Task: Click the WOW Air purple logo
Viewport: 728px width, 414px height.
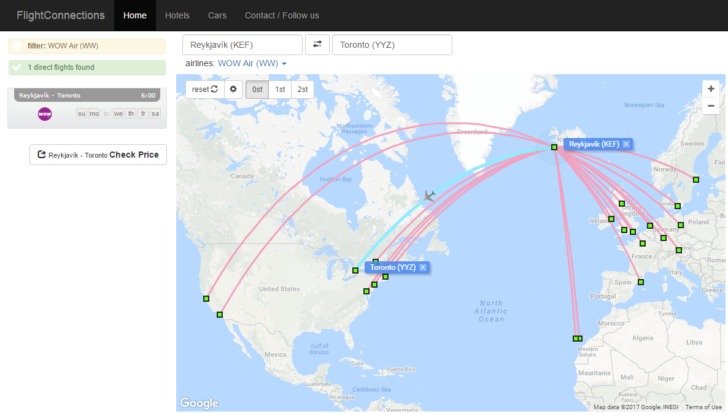Action: point(45,114)
